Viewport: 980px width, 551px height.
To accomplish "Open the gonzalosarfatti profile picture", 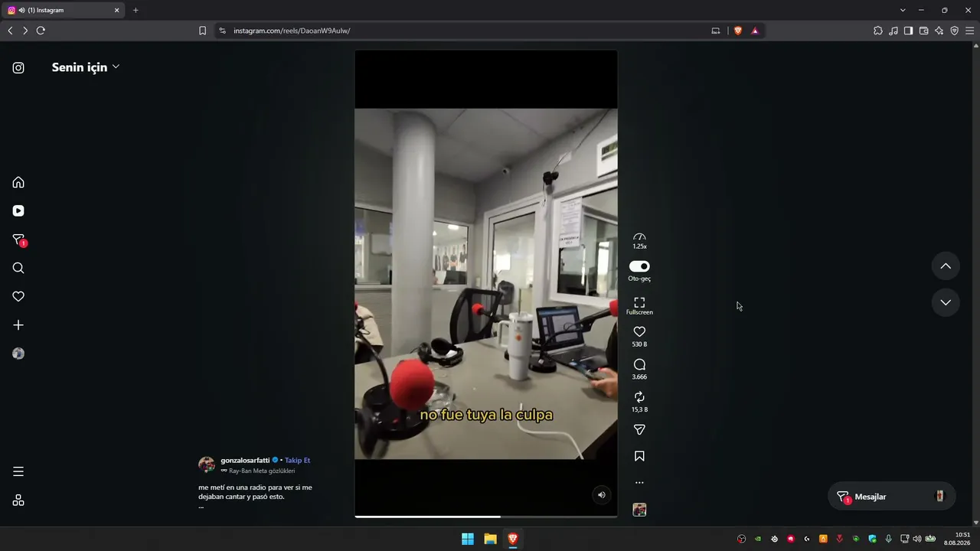I will [207, 465].
